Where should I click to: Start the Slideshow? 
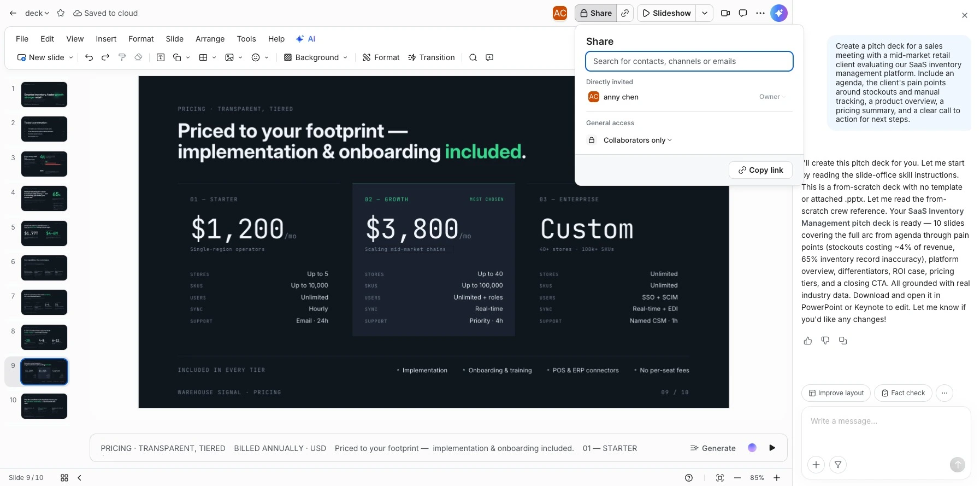666,13
